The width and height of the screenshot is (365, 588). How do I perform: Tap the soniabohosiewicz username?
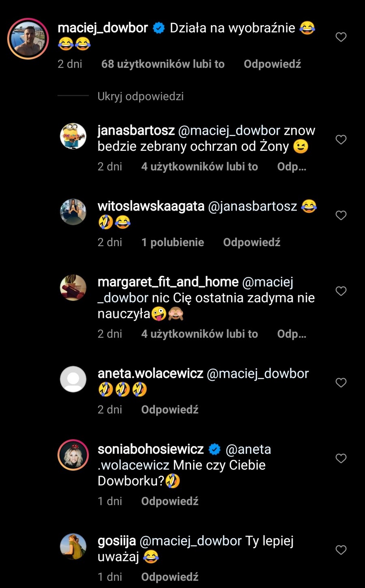click(150, 449)
